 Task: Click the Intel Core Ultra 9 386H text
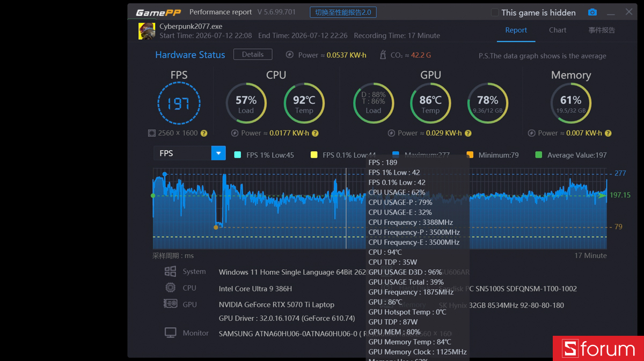click(x=255, y=289)
